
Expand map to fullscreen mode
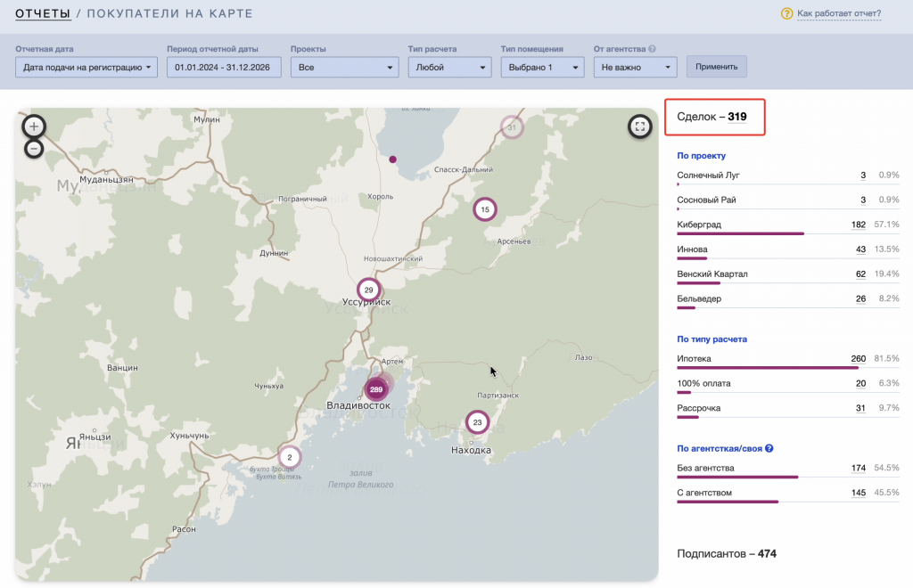tap(639, 127)
